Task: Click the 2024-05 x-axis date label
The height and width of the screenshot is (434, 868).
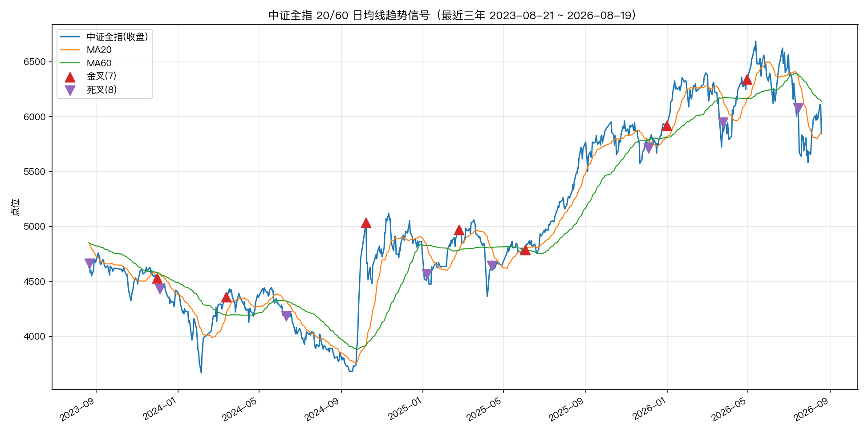Action: point(240,409)
